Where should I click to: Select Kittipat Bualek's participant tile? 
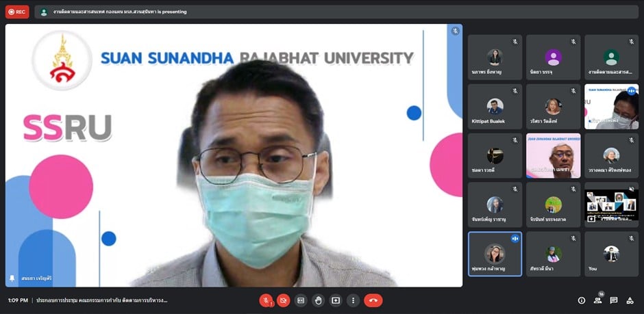[495, 107]
